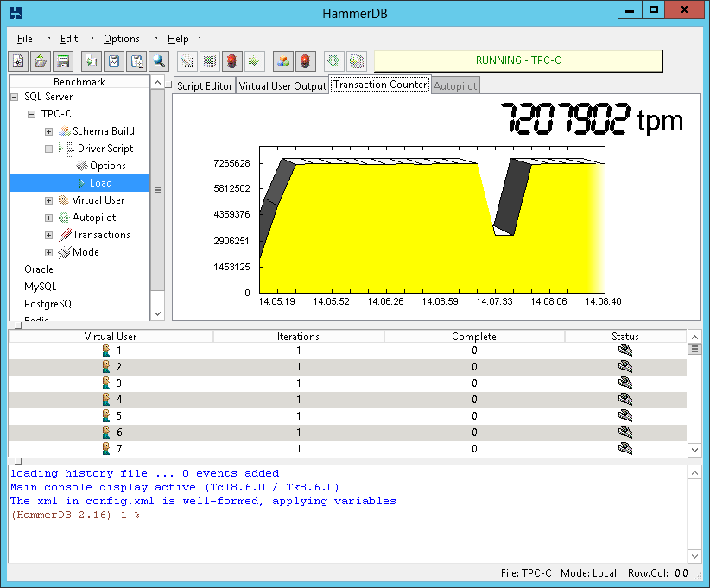The image size is (710, 588).
Task: Click the faded green run arrow icon
Action: [255, 61]
